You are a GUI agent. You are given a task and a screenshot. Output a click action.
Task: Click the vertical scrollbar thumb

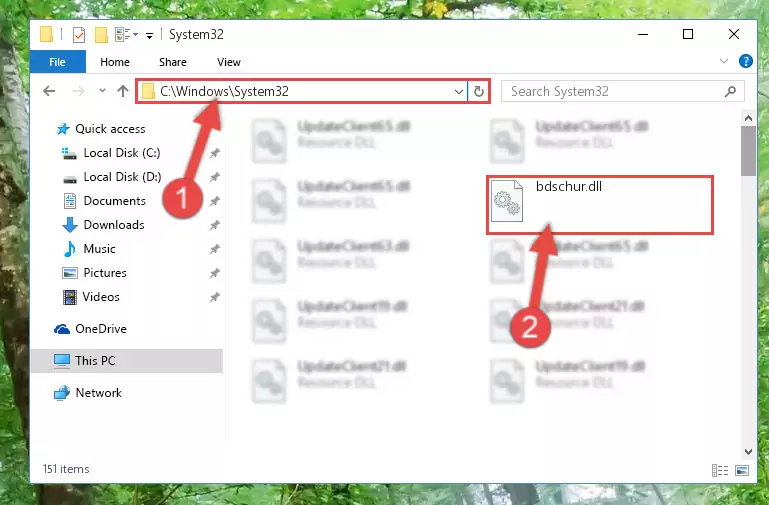748,151
